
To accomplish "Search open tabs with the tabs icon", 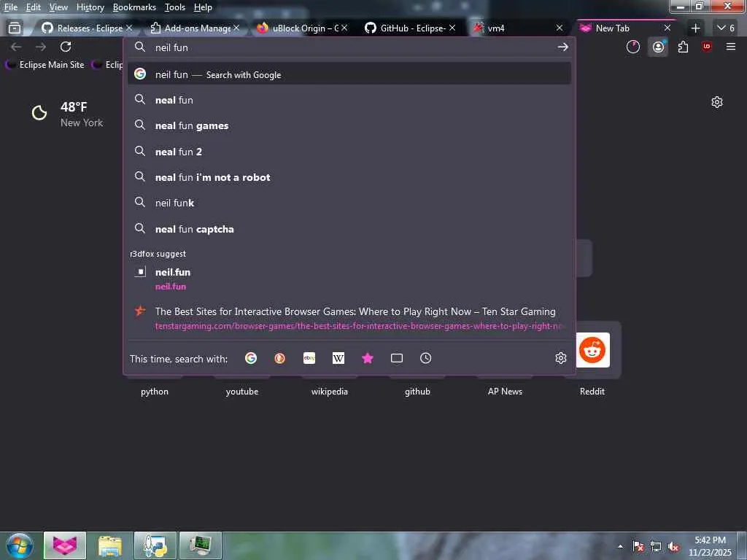I will pyautogui.click(x=396, y=358).
